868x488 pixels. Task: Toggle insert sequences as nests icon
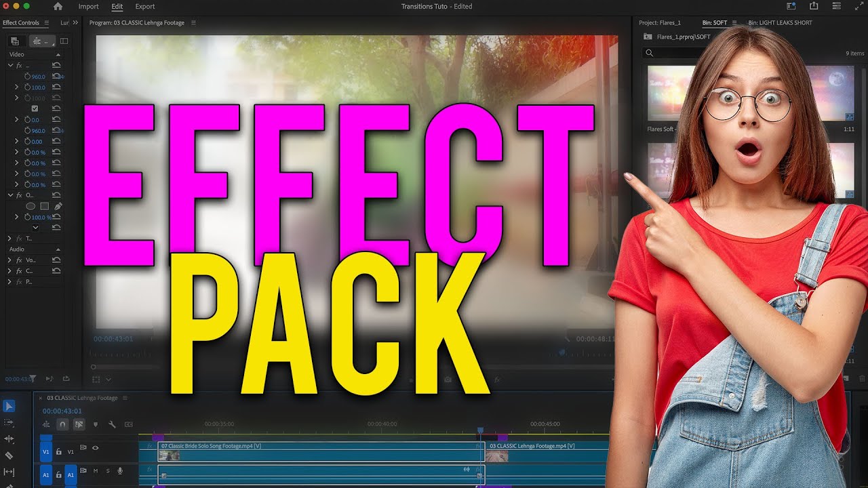[x=46, y=424]
